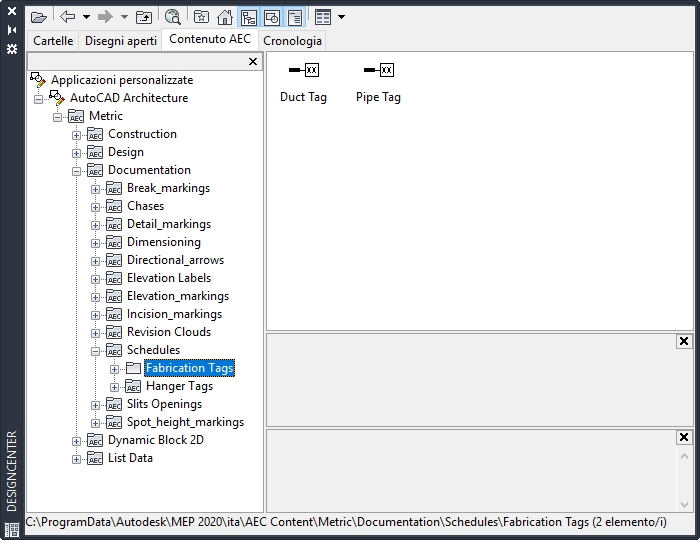Collapse the Metric node
700x540 pixels.
pyautogui.click(x=58, y=117)
